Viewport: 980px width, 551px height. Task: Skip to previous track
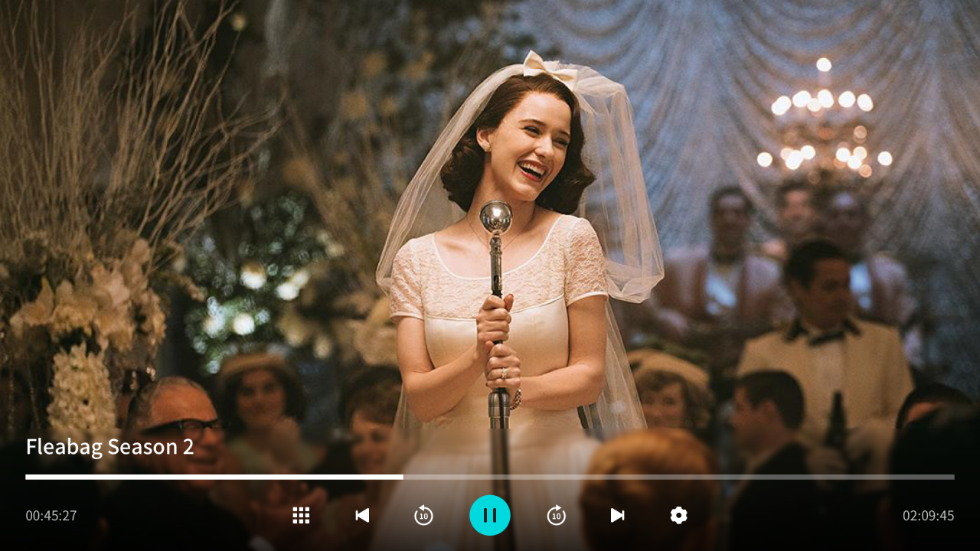[x=362, y=515]
